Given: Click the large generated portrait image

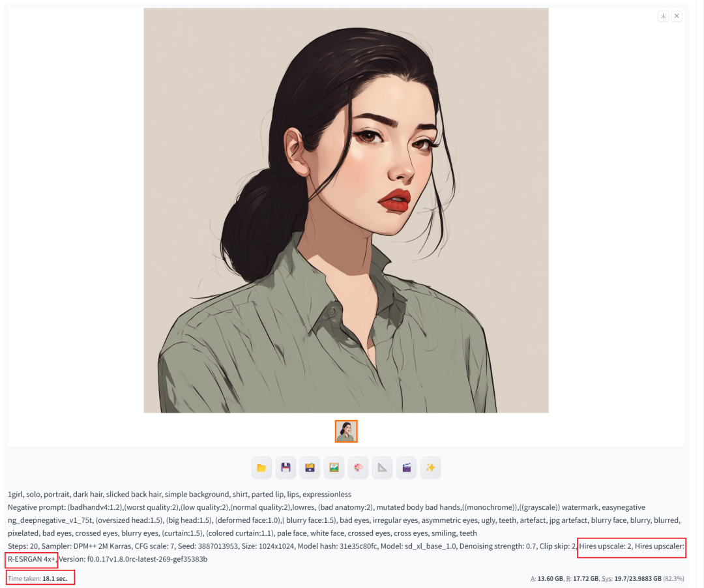Looking at the screenshot, I should (346, 210).
